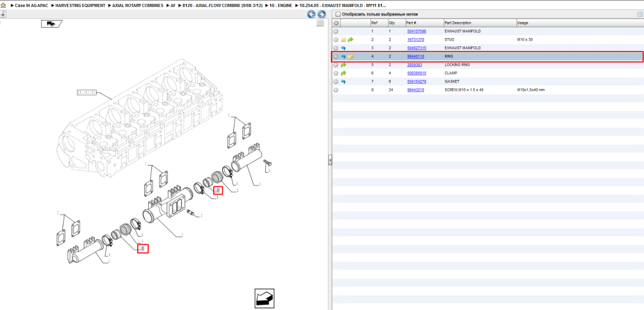This screenshot has width=644, height=310.
Task: Select the 'LOCKING RING' description cell
Action: pos(457,65)
